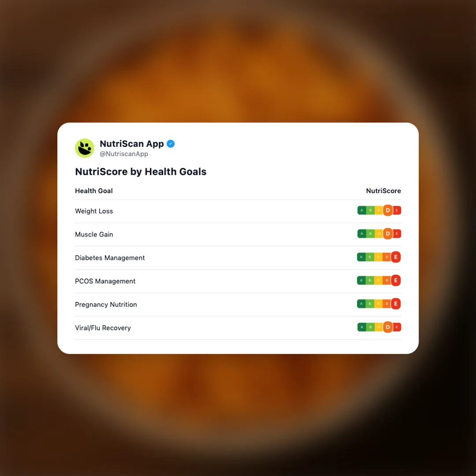Click the blue verified badge next to NutriScan App
Screen dimensions: 476x476
coord(171,144)
